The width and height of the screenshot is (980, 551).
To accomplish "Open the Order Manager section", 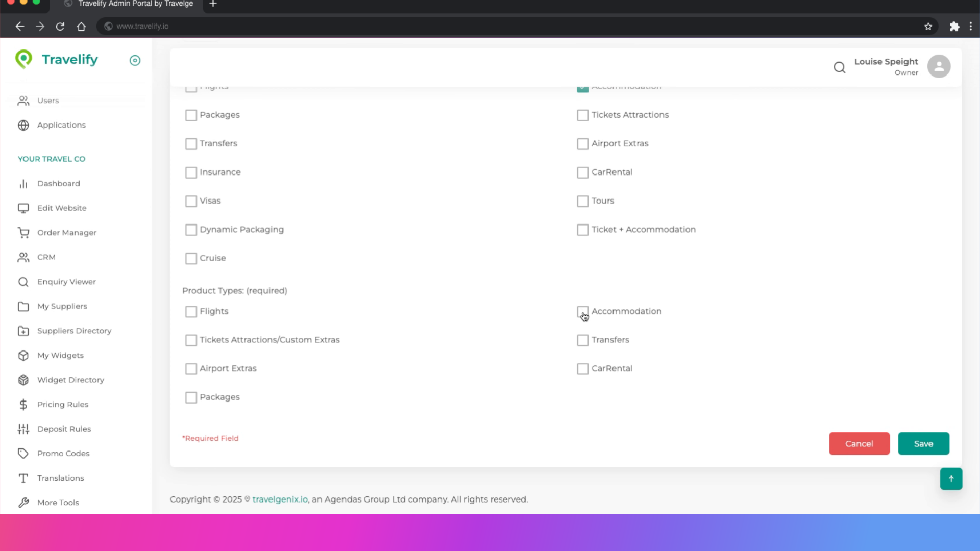I will (67, 232).
